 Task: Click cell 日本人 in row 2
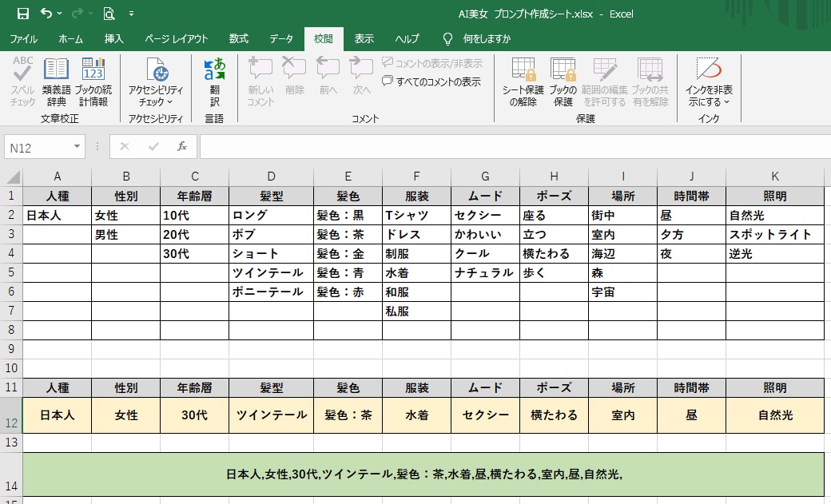[58, 215]
